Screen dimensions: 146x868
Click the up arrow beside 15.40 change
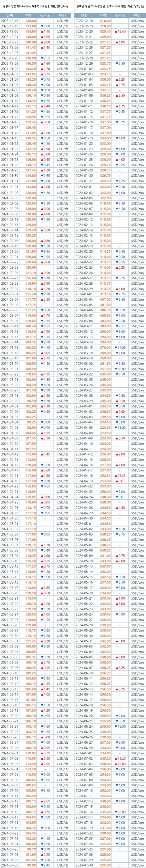click(x=116, y=31)
